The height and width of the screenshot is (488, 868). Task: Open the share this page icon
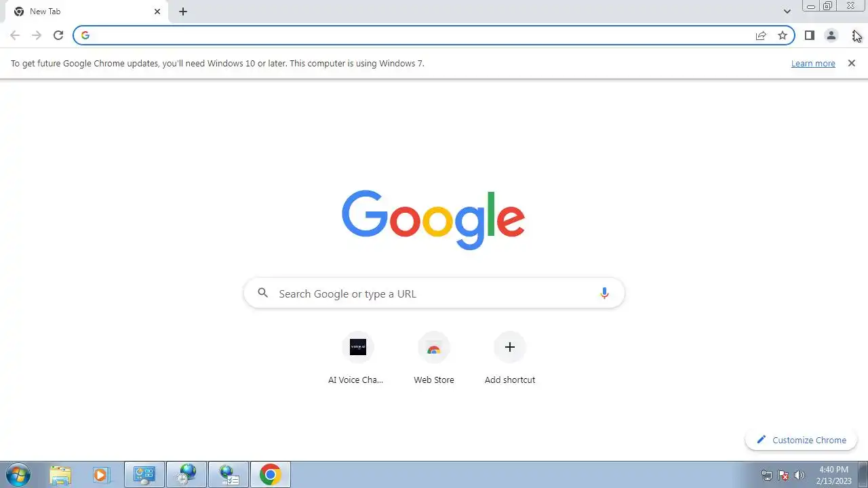coord(761,35)
